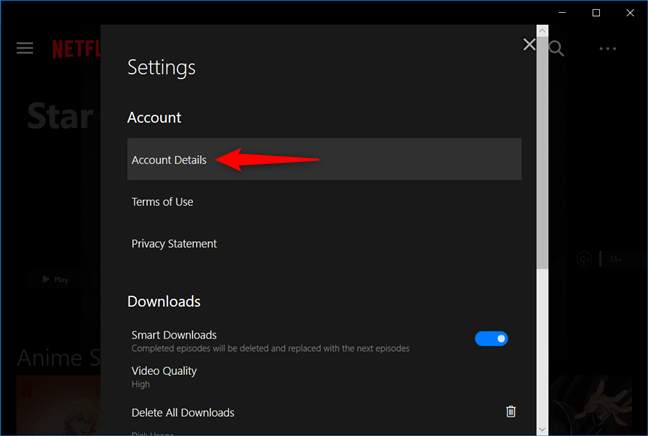Click the settings scrollbar up arrow
Viewport: 648px width, 436px height.
(x=542, y=31)
